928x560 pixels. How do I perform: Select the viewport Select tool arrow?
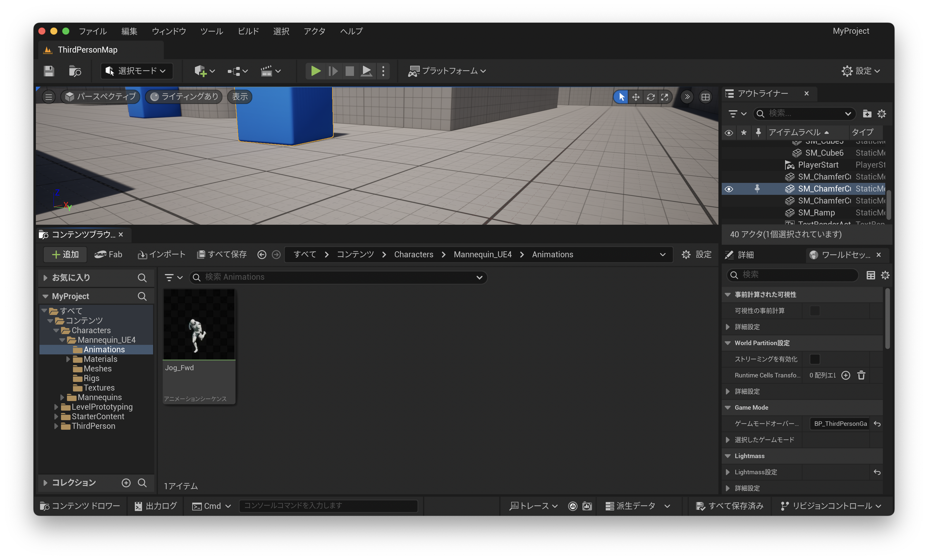pos(622,97)
